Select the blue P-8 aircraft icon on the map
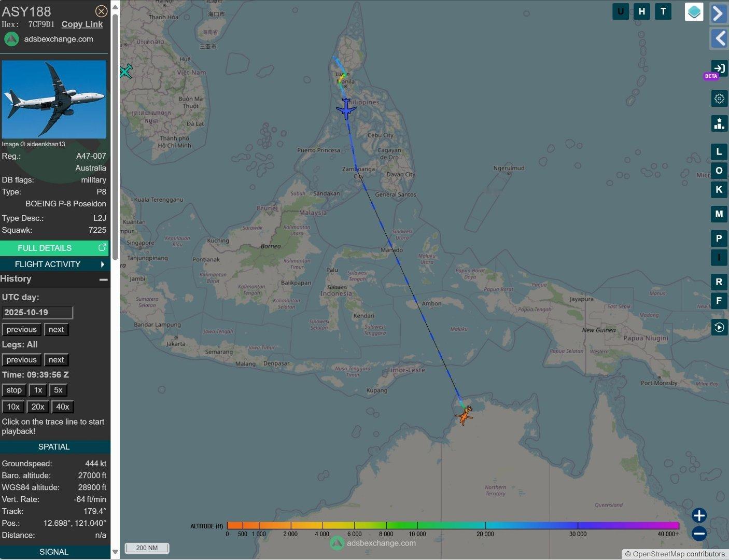The height and width of the screenshot is (560, 729). coord(346,109)
